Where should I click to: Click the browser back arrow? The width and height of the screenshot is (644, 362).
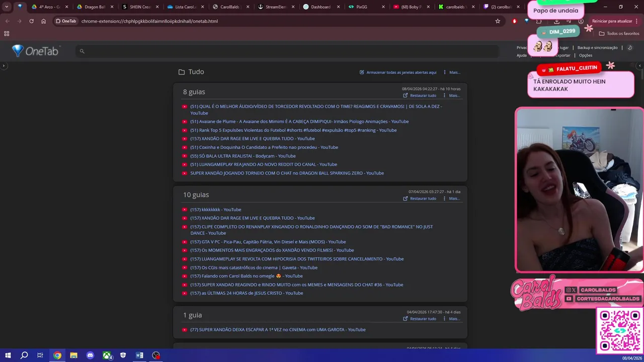pyautogui.click(x=7, y=21)
